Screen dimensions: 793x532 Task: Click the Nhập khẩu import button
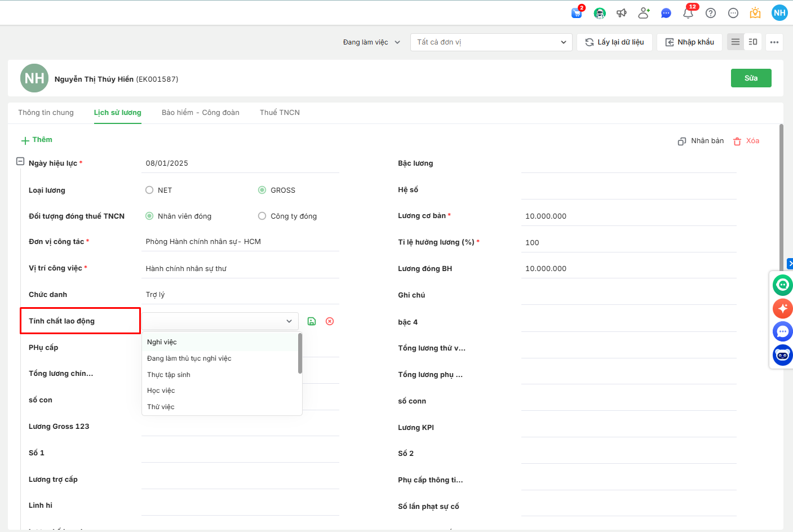[x=689, y=42]
